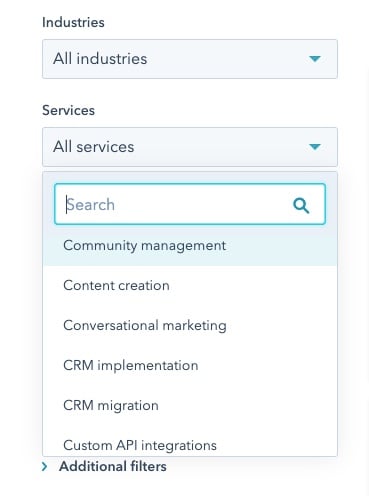
Task: Collapse the All services dropdown
Action: [x=190, y=147]
